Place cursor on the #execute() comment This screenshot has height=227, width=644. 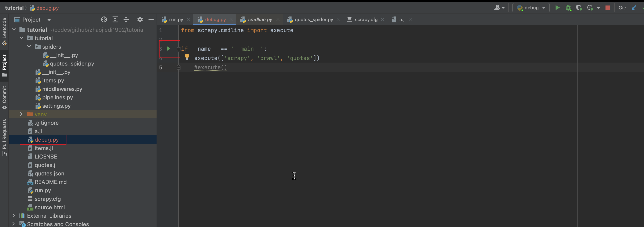tap(211, 67)
